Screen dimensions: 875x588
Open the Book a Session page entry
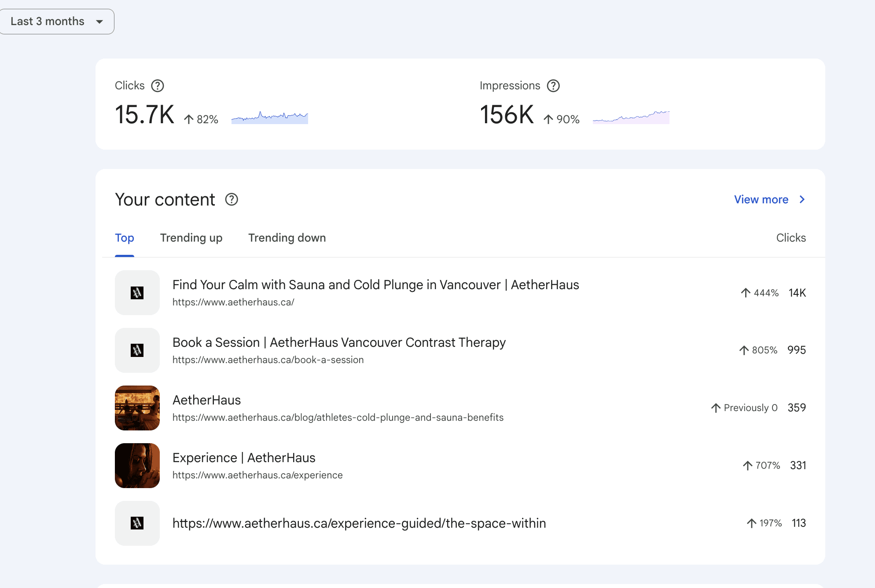point(339,342)
